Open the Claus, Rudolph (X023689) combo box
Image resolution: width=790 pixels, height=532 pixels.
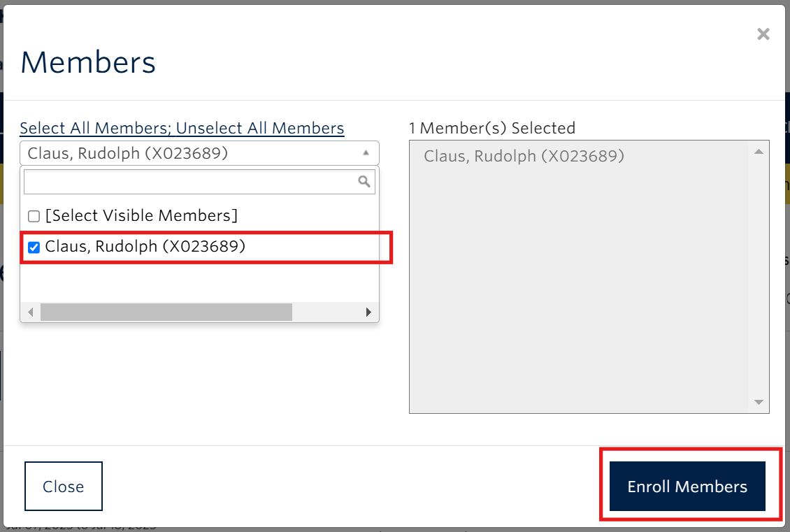199,152
